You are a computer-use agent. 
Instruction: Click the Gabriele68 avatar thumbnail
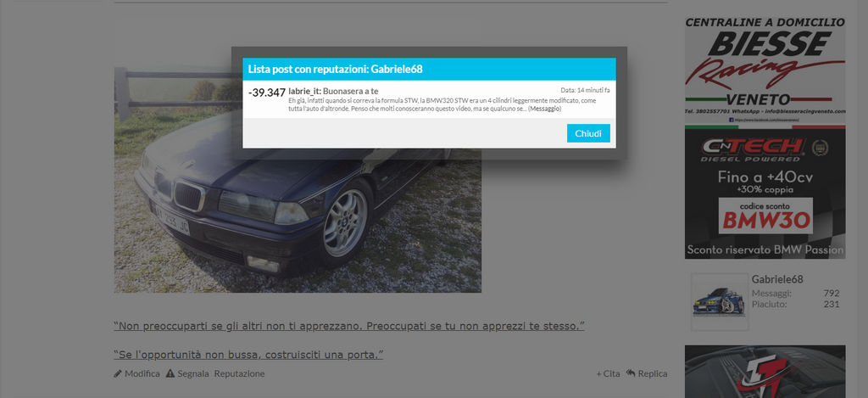[720, 302]
